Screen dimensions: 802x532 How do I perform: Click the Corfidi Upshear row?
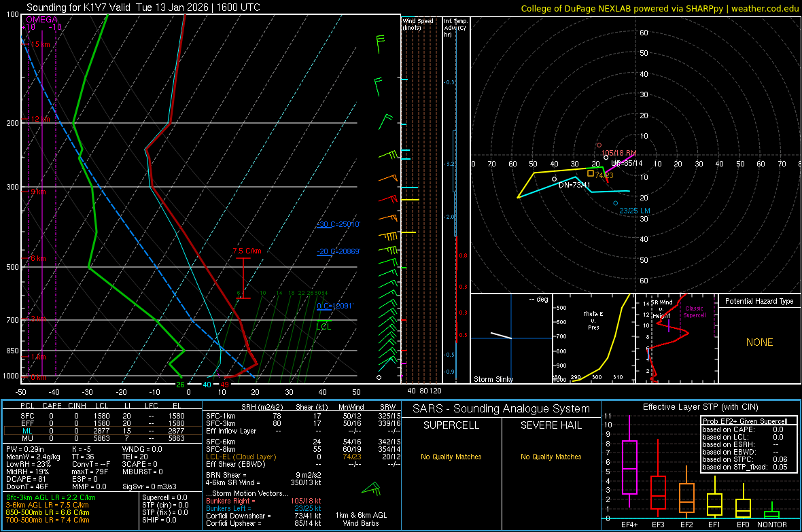click(264, 523)
